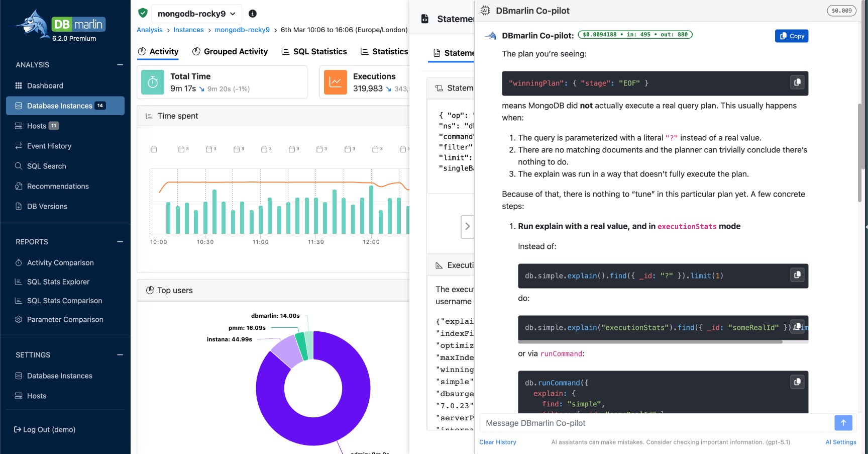Open DB Versions page

tap(65, 206)
